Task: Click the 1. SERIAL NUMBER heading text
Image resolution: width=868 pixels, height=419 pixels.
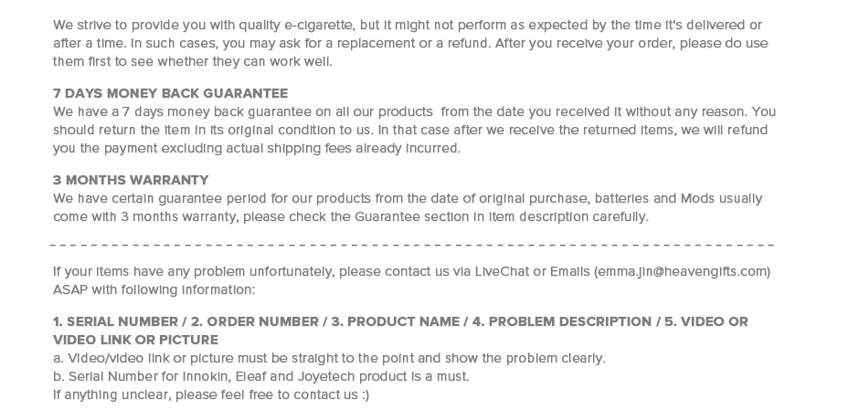Action: coord(116,322)
